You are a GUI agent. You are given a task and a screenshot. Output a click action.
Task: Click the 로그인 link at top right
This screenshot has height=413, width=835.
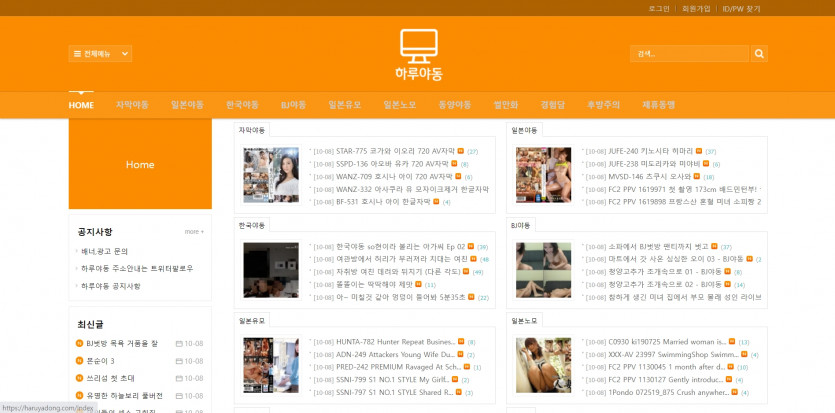tap(659, 8)
